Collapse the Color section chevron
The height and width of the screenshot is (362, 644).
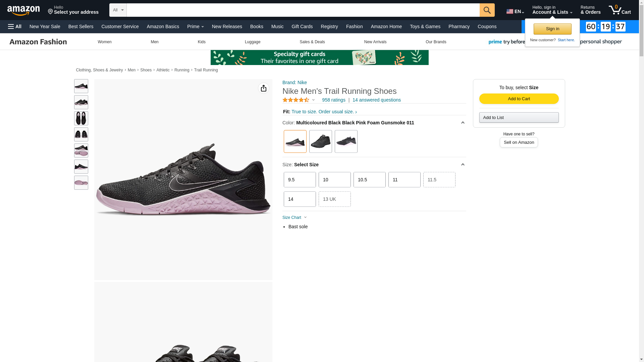click(463, 123)
